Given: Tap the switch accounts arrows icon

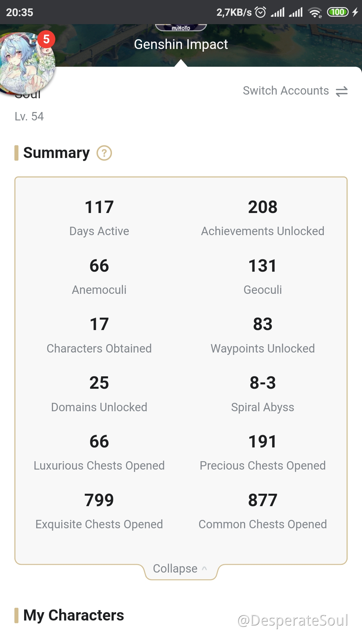Looking at the screenshot, I should click(x=342, y=91).
